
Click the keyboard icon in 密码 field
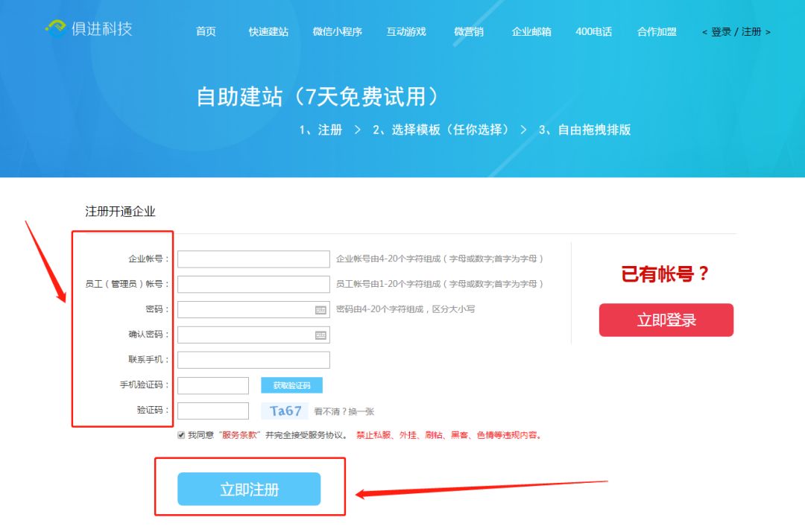click(x=321, y=310)
